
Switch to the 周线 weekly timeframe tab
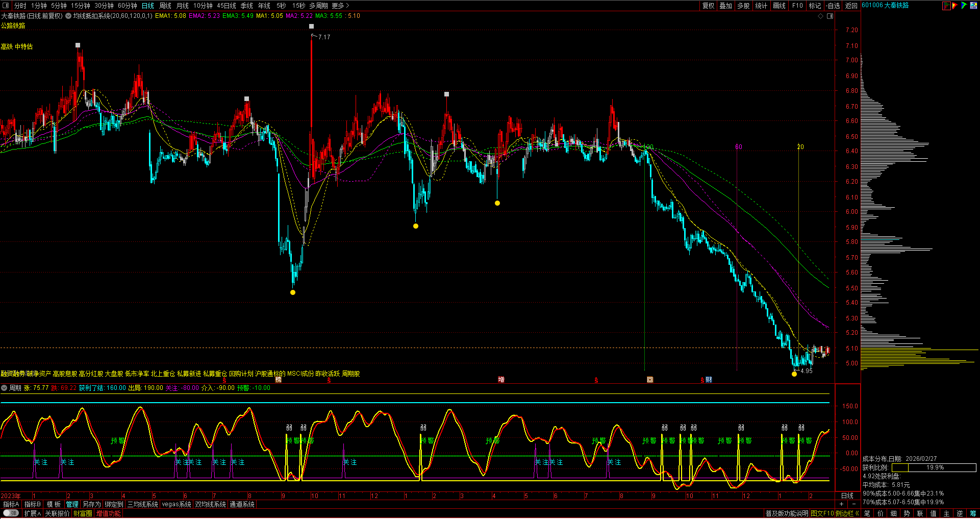pyautogui.click(x=165, y=6)
